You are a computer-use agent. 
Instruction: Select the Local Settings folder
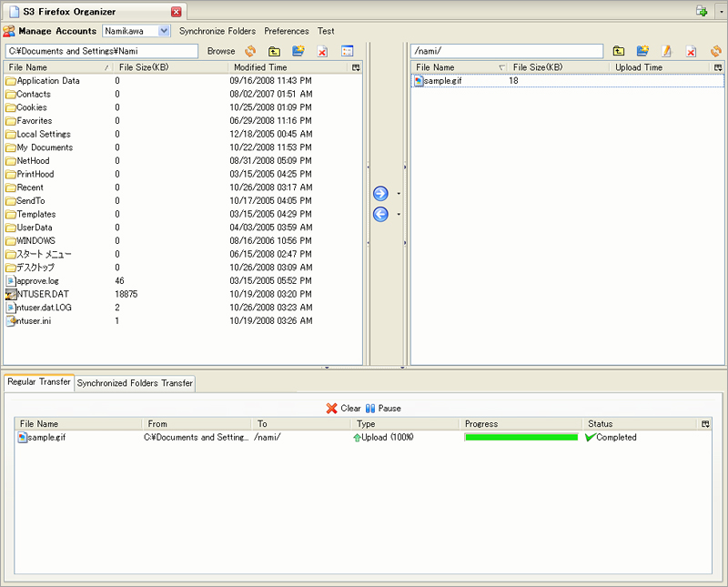click(183, 134)
